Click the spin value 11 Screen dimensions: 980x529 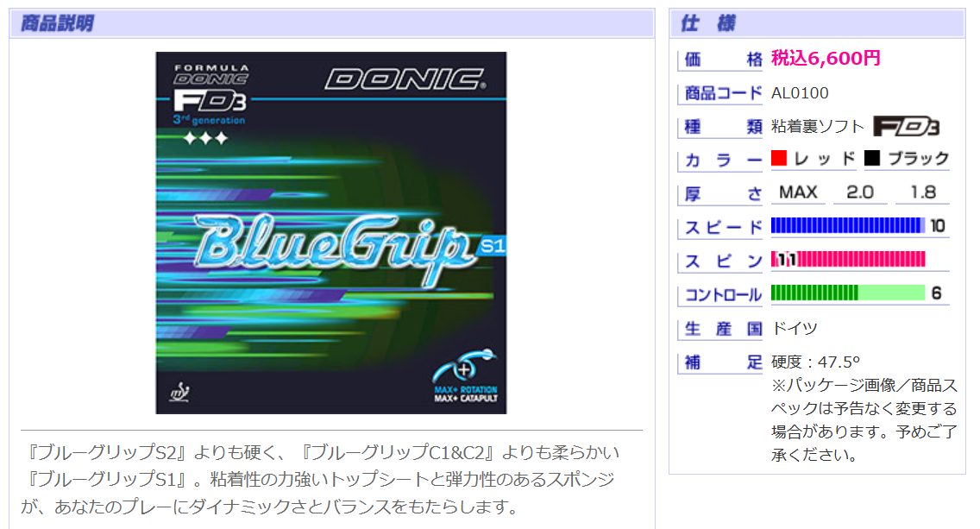(786, 260)
